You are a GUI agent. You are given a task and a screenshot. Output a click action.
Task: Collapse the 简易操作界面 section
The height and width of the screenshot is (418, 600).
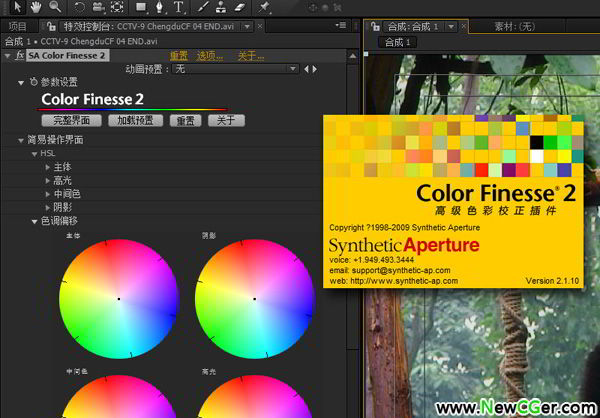[21, 140]
